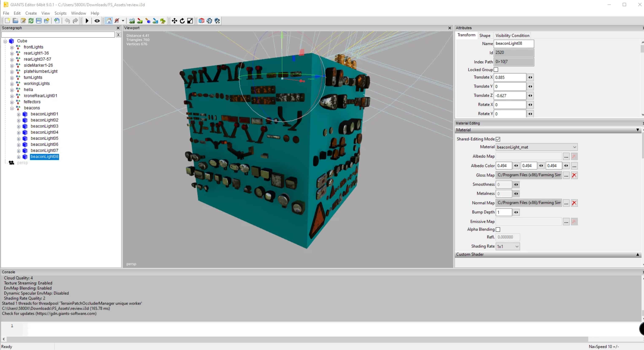Remove the Normal Map with red X

click(574, 203)
